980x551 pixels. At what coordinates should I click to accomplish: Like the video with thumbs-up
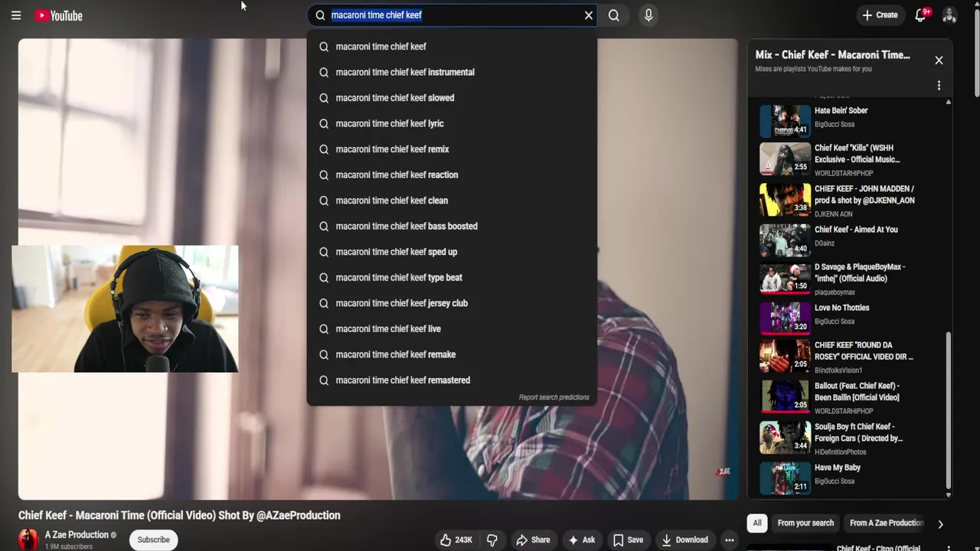pos(456,540)
